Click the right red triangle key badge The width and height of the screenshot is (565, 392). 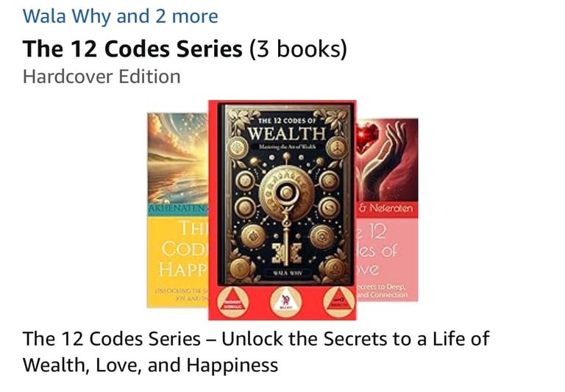(338, 303)
